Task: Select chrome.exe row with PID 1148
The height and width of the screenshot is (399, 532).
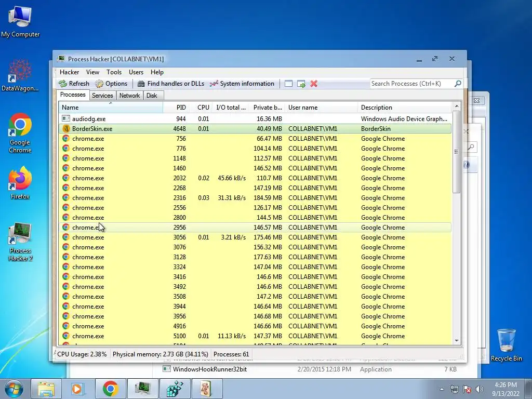Action: 255,158
